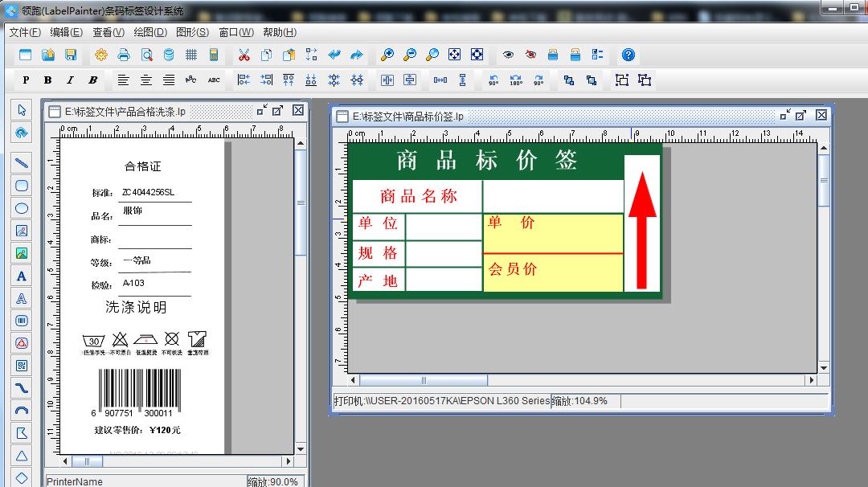The height and width of the screenshot is (487, 868).
Task: Select the line drawing tool
Action: point(22,163)
